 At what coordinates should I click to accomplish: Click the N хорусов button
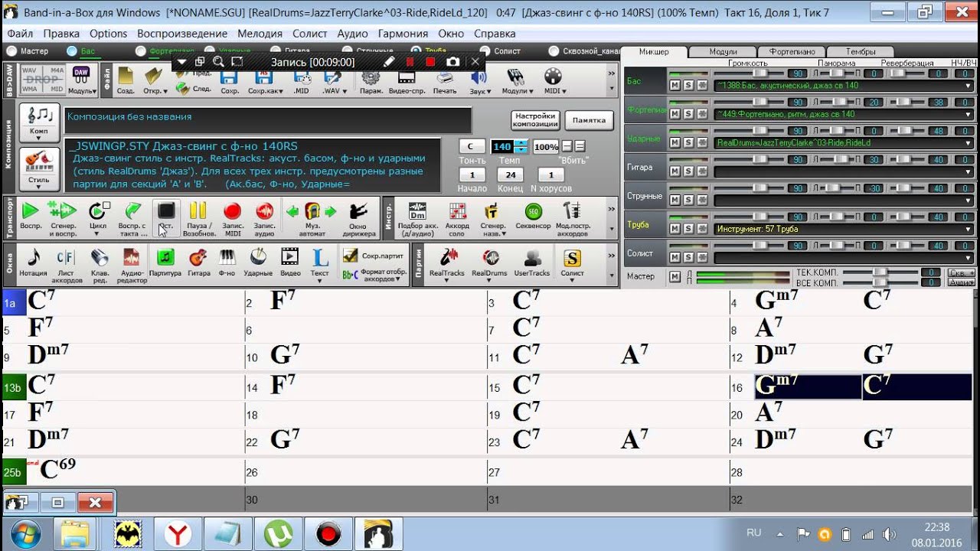click(550, 175)
